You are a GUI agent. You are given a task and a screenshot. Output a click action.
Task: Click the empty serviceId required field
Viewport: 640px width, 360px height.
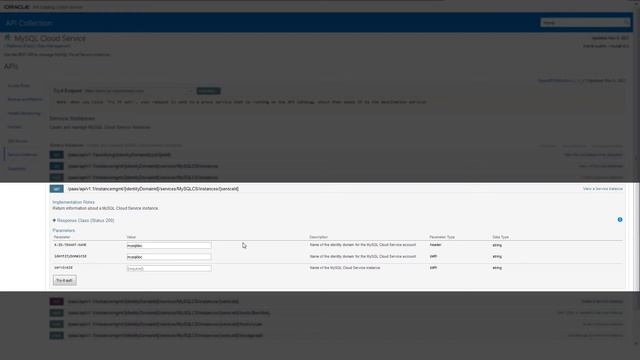tap(169, 268)
